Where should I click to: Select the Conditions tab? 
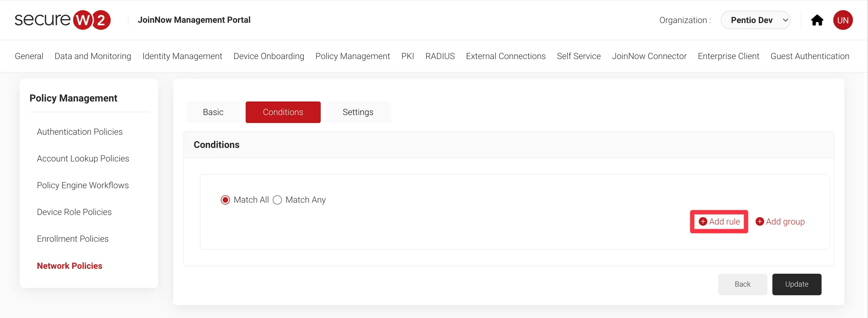[283, 112]
